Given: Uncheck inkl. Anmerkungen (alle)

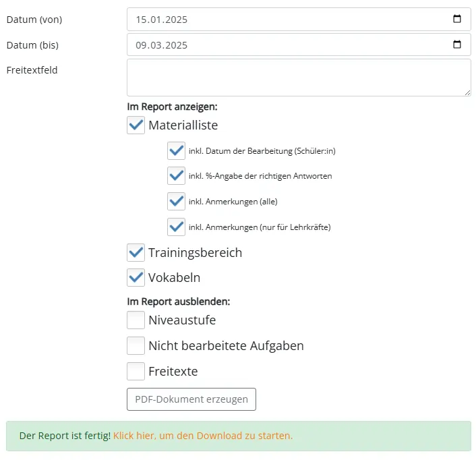Looking at the screenshot, I should [176, 201].
